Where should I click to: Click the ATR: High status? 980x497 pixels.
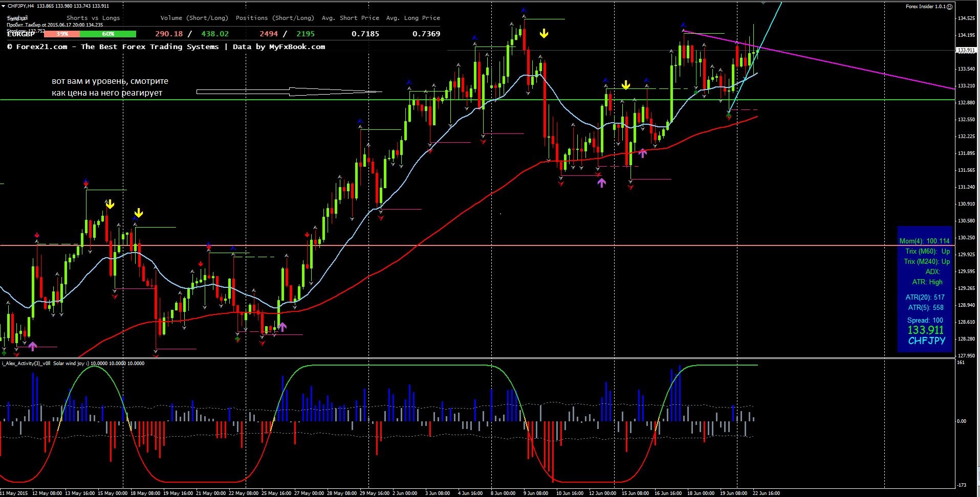(x=927, y=282)
